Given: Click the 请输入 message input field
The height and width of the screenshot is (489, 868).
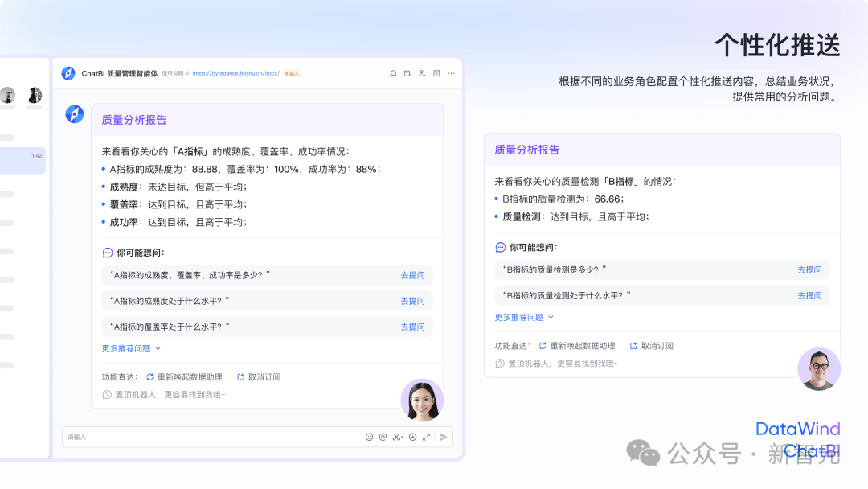Looking at the screenshot, I should pos(257,437).
